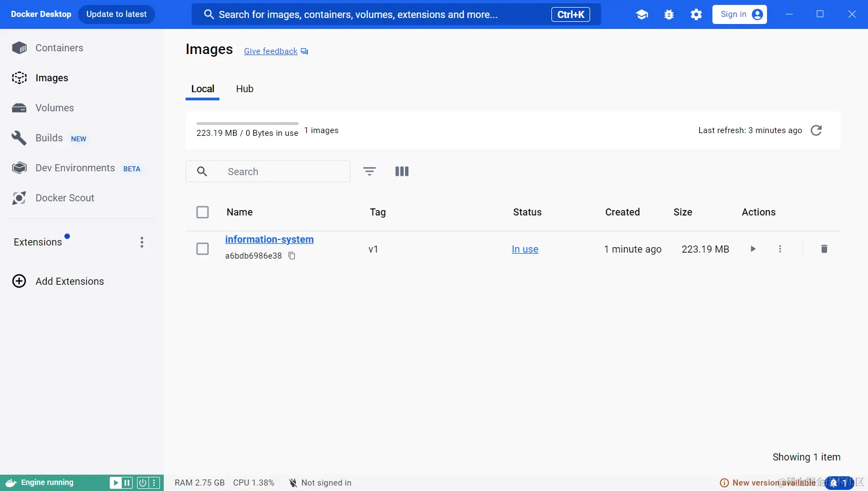The image size is (868, 491).
Task: Switch to the Hub tab
Action: tap(245, 89)
